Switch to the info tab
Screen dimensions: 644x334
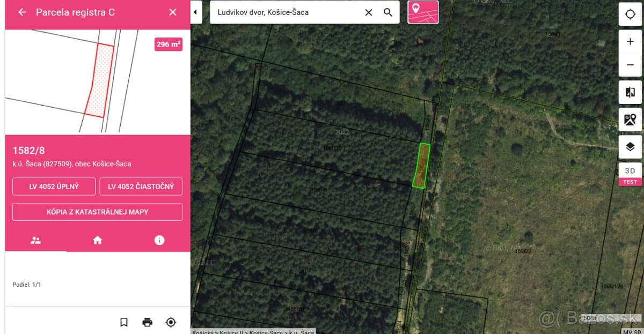(159, 240)
